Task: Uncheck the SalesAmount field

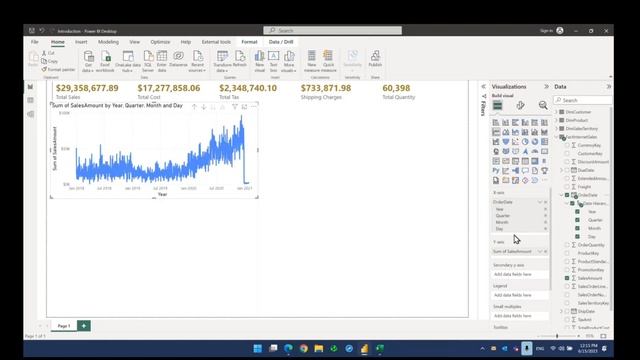Action: pyautogui.click(x=567, y=278)
